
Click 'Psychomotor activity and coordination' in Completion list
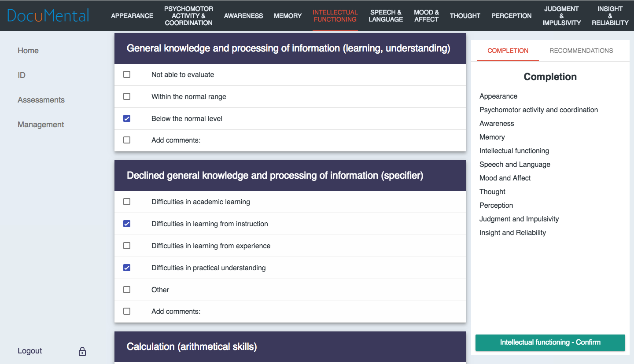click(539, 110)
